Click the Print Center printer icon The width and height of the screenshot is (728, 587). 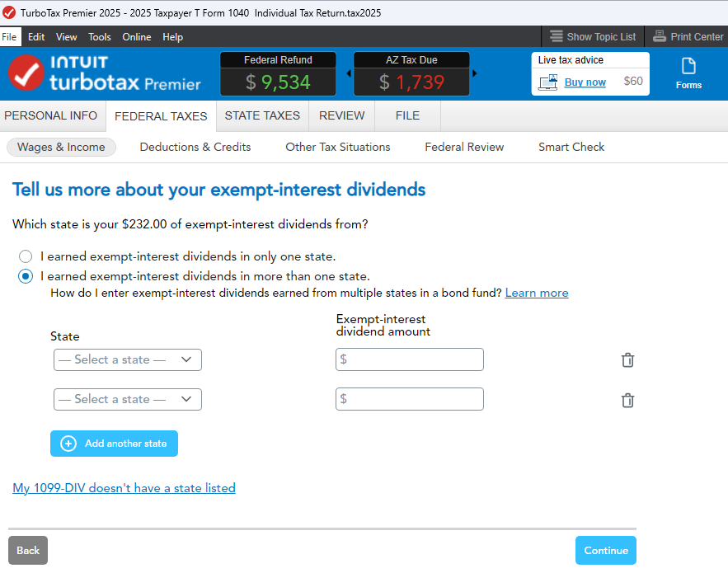tap(660, 36)
